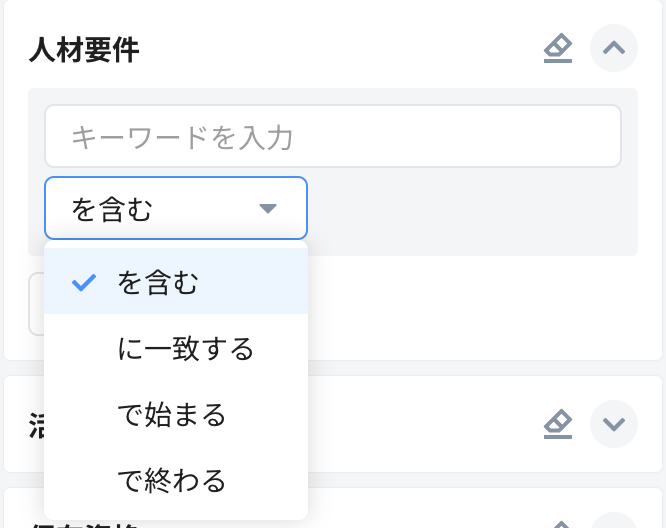Collapse the 人材要件 section
Viewport: 666px width, 528px height.
(614, 48)
